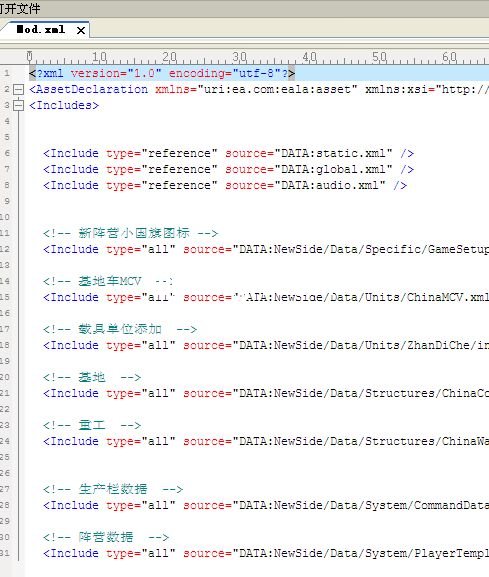The image size is (489, 577).
Task: Click the GameSetup include line
Action: 266,249
